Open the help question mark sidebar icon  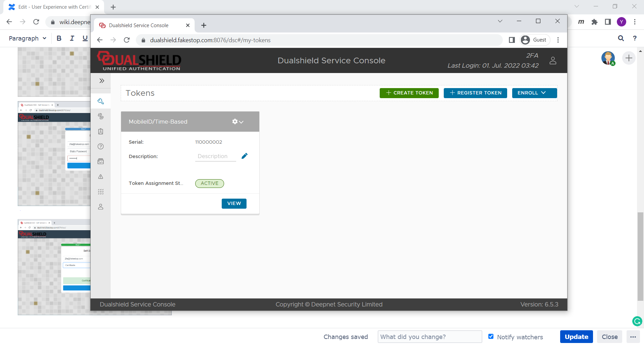pyautogui.click(x=101, y=146)
